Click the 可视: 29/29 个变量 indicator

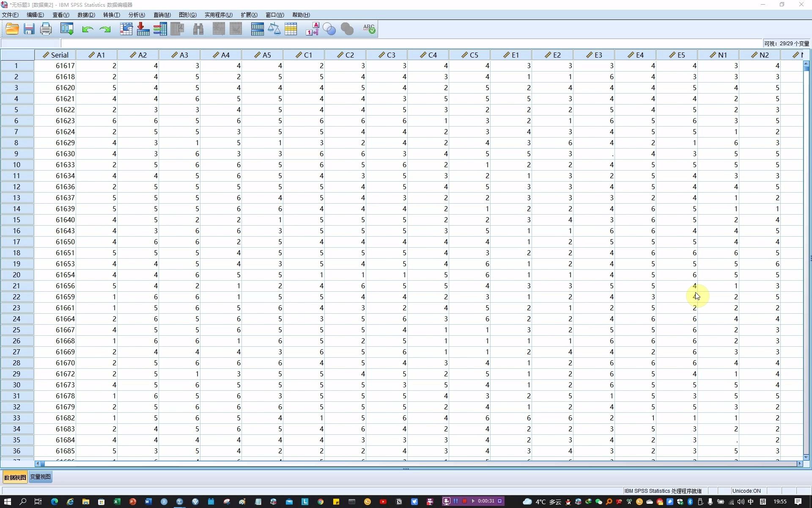coord(787,44)
